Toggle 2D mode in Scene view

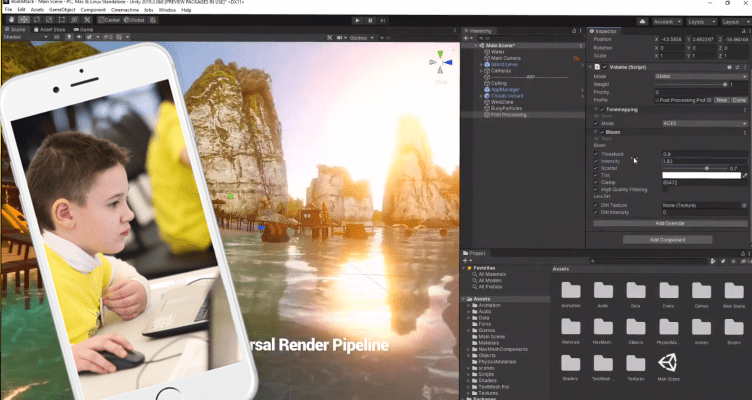pos(57,37)
